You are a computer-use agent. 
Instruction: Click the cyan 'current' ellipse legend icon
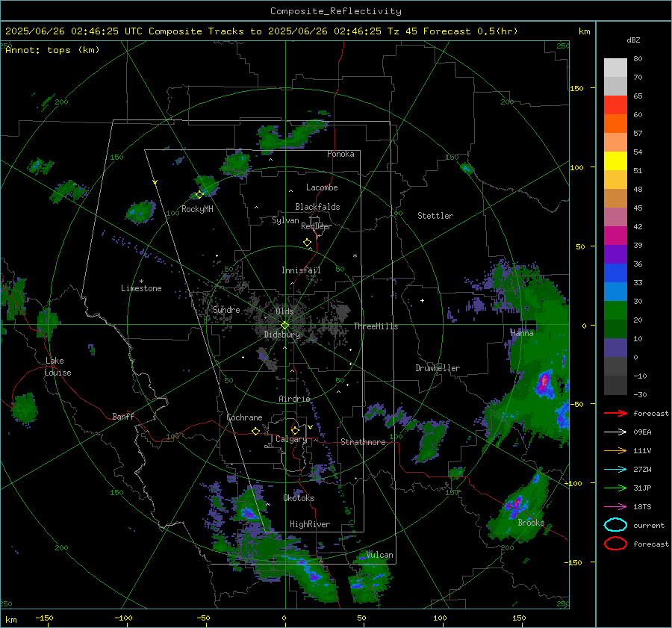[x=615, y=525]
